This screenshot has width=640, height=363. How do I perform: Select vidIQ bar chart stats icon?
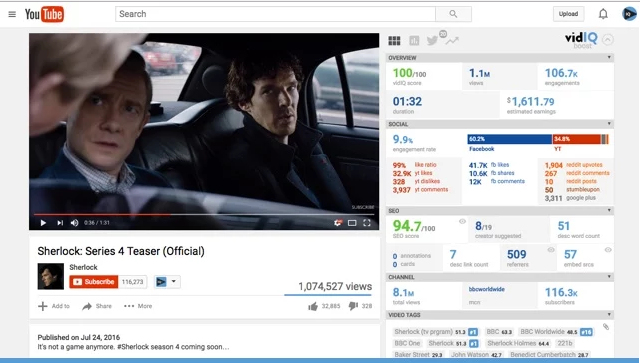pyautogui.click(x=414, y=40)
